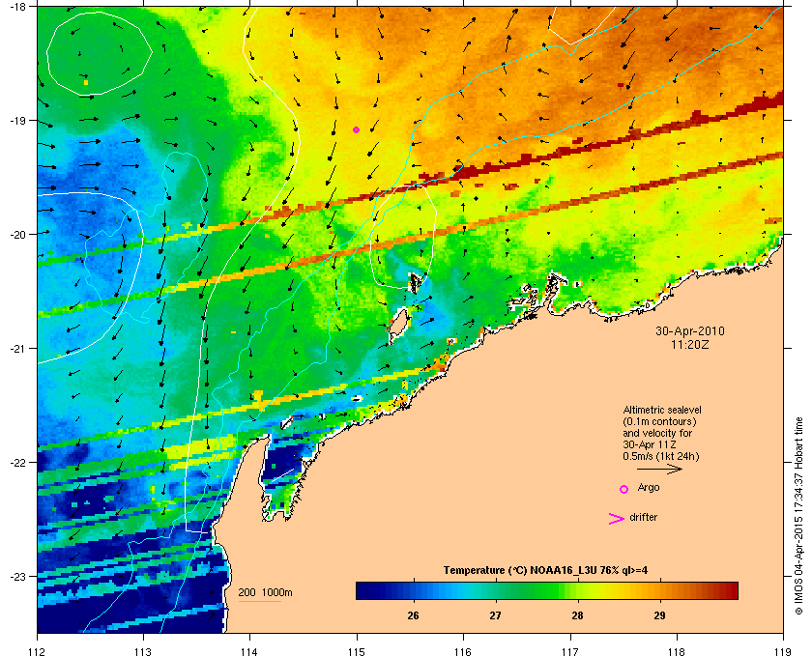
Task: Click the 0.5m/s velocity scale arrow
Action: [x=659, y=469]
